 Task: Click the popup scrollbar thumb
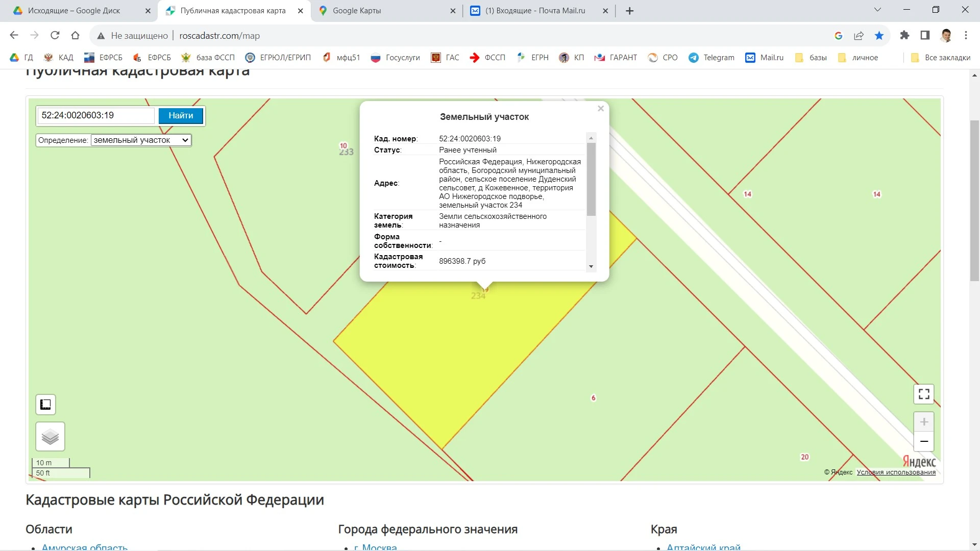pyautogui.click(x=591, y=179)
